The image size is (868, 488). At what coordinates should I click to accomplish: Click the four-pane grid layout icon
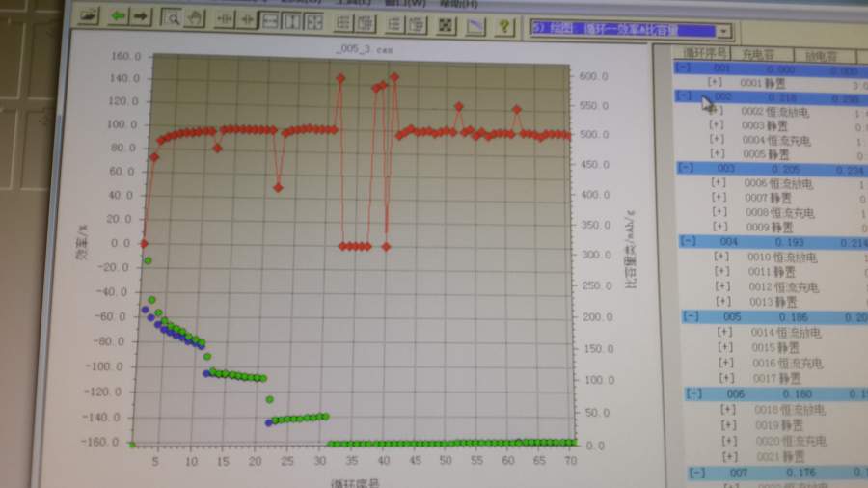(313, 22)
